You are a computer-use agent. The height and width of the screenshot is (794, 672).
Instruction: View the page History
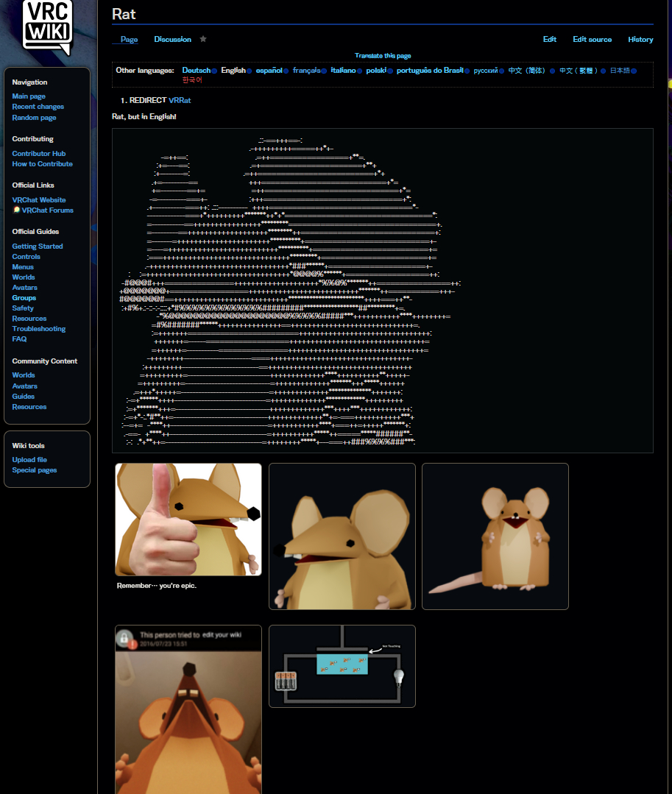pos(640,39)
